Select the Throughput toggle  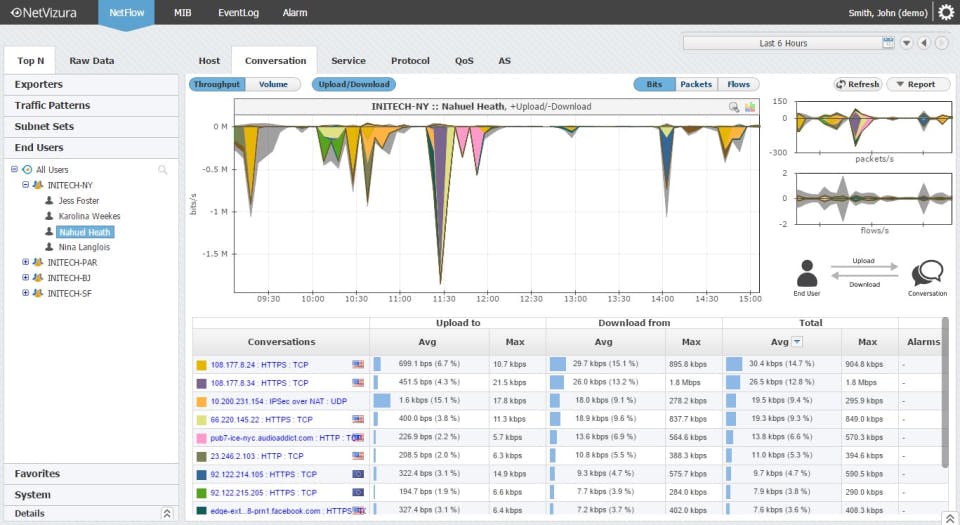pos(217,84)
